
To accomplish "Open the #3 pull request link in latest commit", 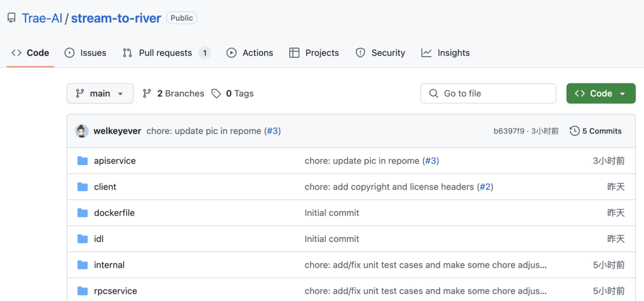I will tap(273, 131).
